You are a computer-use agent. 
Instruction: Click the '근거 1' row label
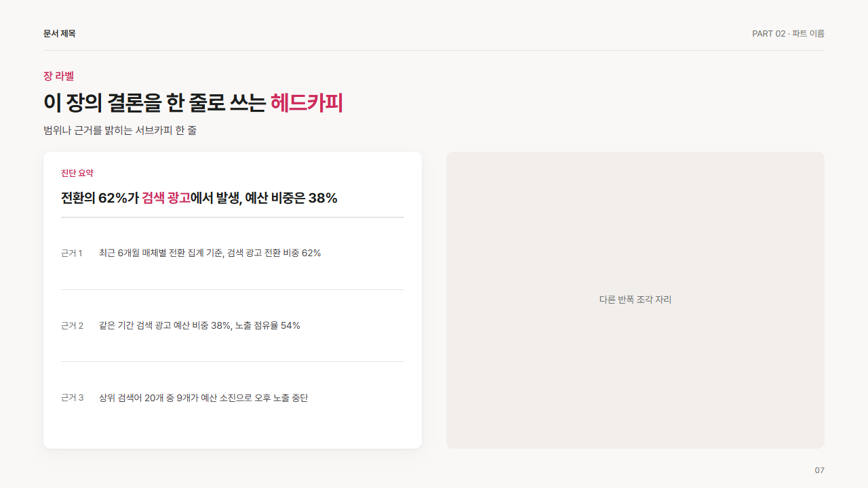[x=72, y=253]
